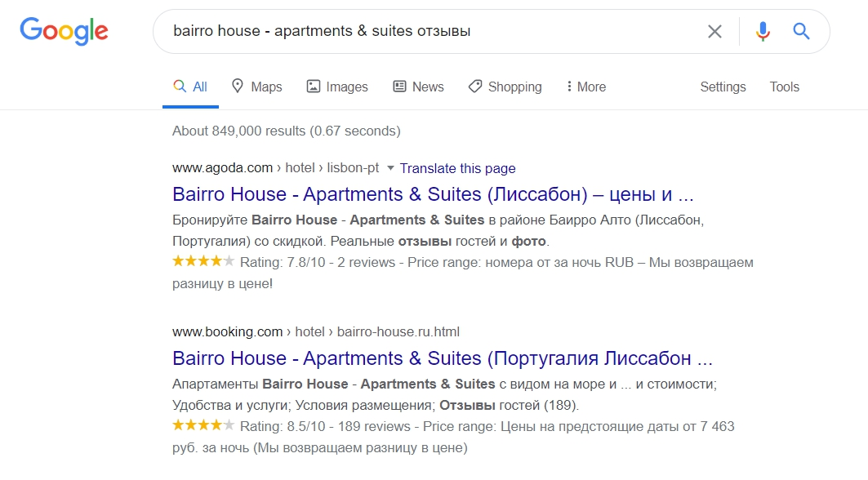This screenshot has width=868, height=480.
Task: Open the search Tools options
Action: click(784, 87)
